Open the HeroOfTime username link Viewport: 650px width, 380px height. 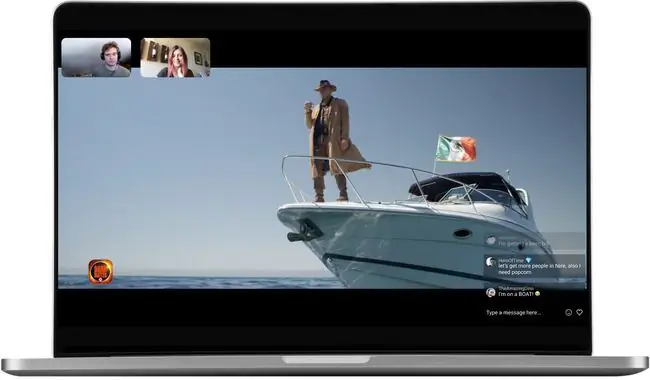[x=512, y=260]
